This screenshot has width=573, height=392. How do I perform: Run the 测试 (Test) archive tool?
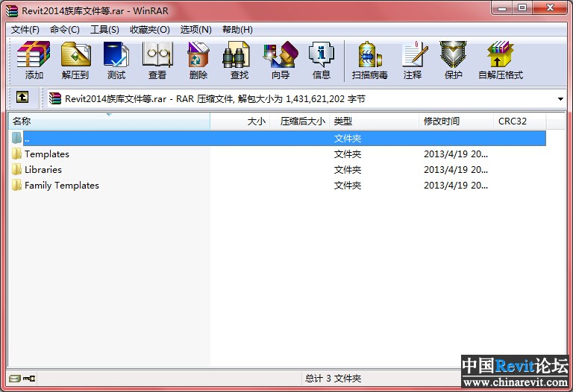point(116,54)
